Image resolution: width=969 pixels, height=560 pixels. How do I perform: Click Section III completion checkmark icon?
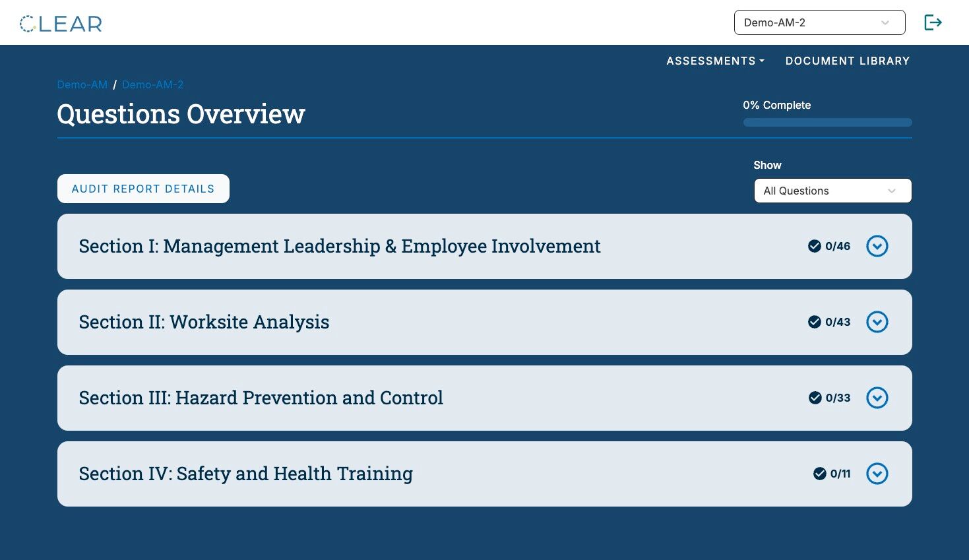(815, 398)
